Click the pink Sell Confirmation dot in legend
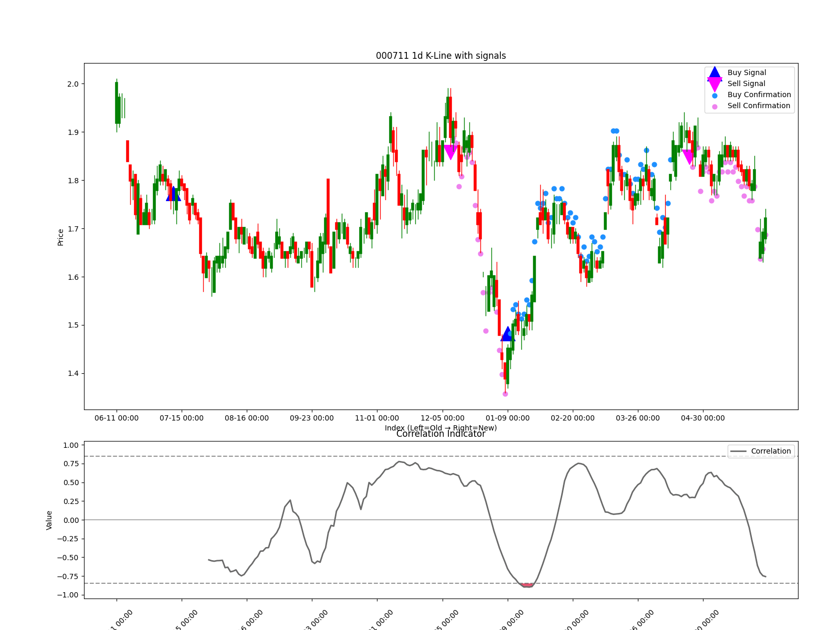Viewport: 840px width, 630px height. click(x=715, y=107)
